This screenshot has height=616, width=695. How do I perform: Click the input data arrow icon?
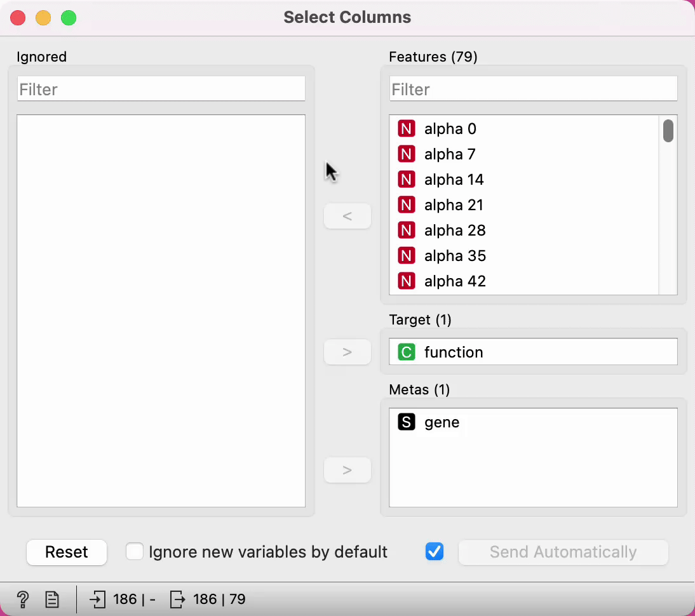click(97, 599)
